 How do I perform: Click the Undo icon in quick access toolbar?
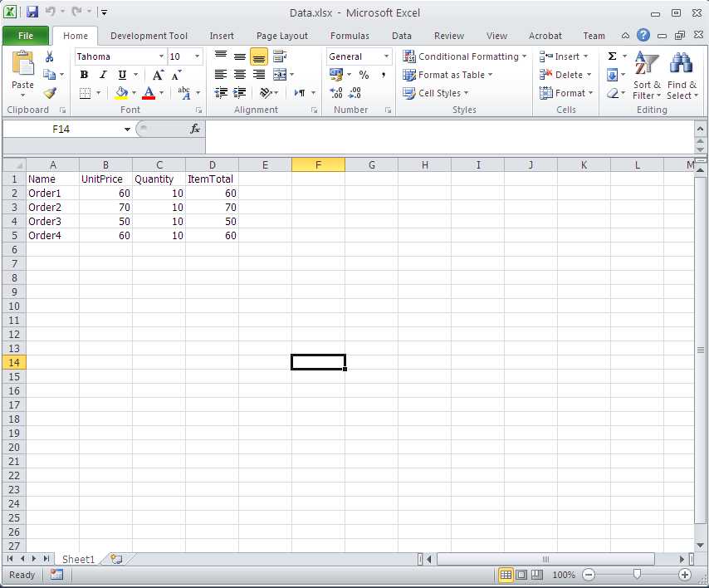click(x=51, y=12)
